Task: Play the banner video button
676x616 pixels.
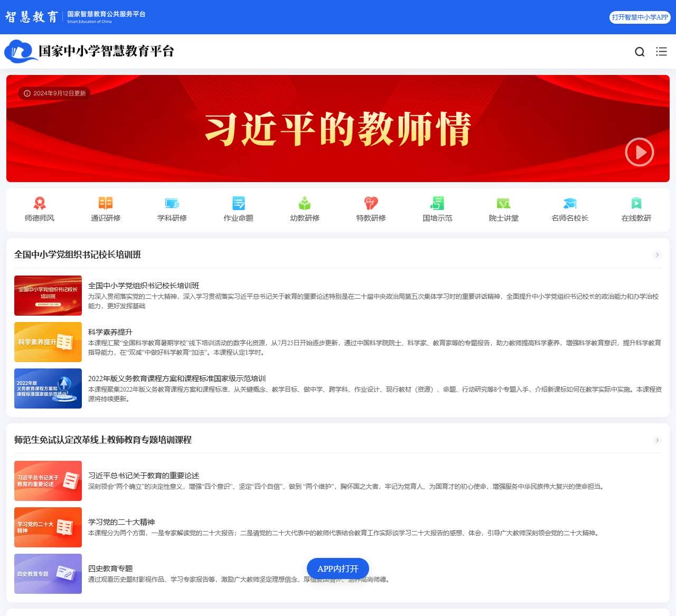Action: coord(640,152)
